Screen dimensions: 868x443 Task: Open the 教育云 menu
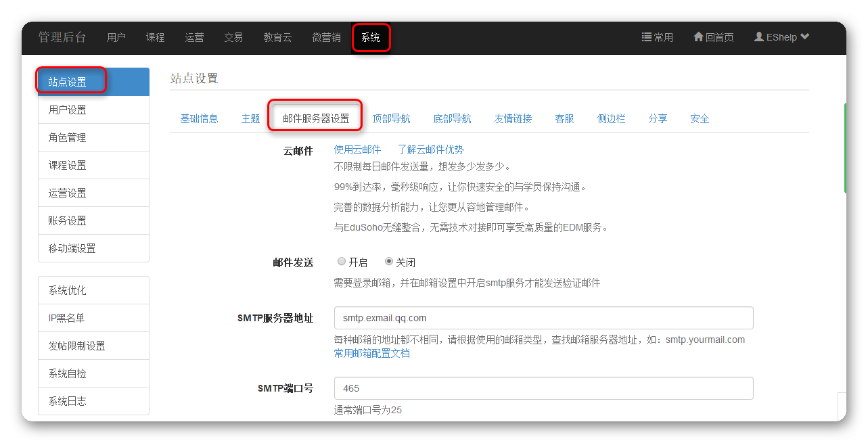click(x=277, y=38)
